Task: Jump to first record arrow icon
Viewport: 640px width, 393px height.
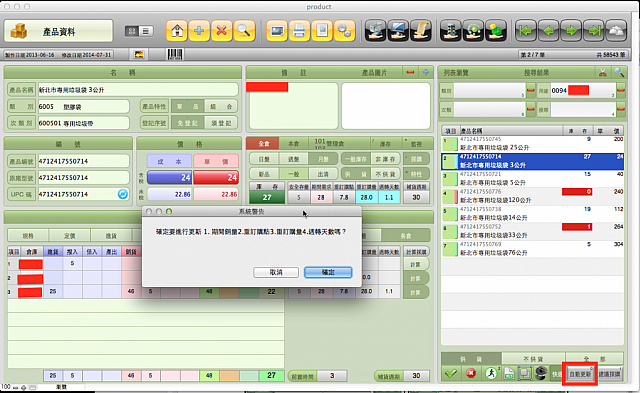Action: (526, 31)
